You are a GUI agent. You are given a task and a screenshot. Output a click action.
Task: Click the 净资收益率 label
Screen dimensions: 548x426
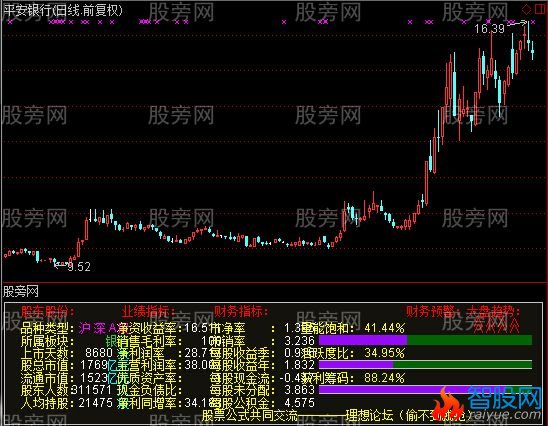[x=150, y=328]
